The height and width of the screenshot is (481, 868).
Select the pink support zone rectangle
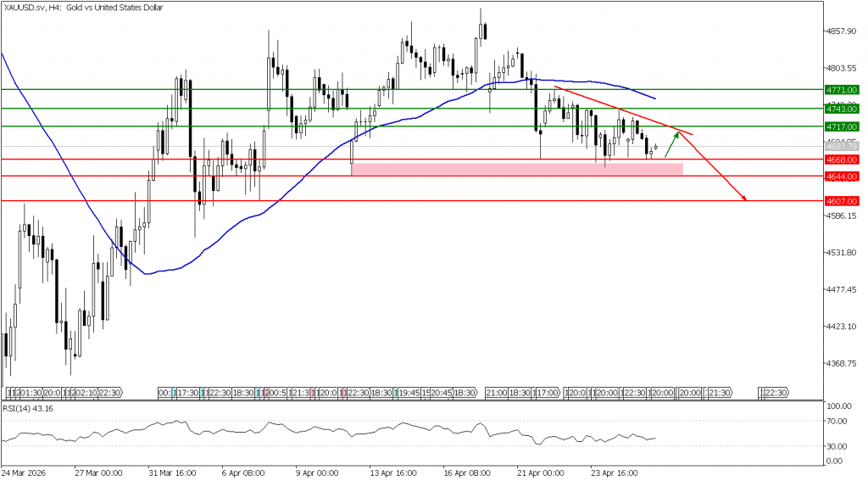coord(516,169)
